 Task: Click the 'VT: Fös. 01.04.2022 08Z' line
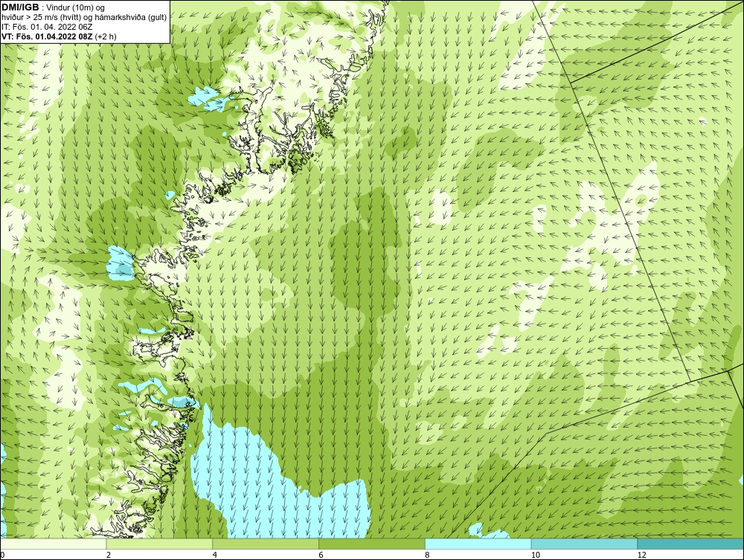(48, 36)
